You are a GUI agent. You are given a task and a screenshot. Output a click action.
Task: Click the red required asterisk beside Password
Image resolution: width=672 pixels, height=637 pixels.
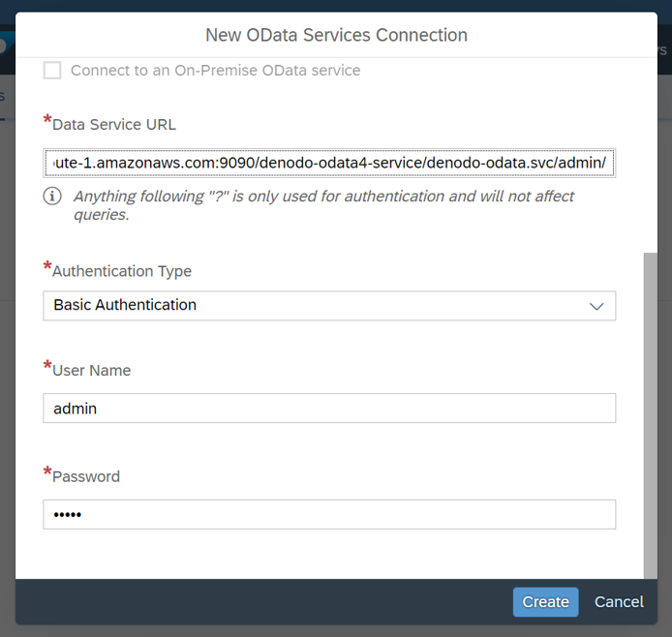[47, 471]
